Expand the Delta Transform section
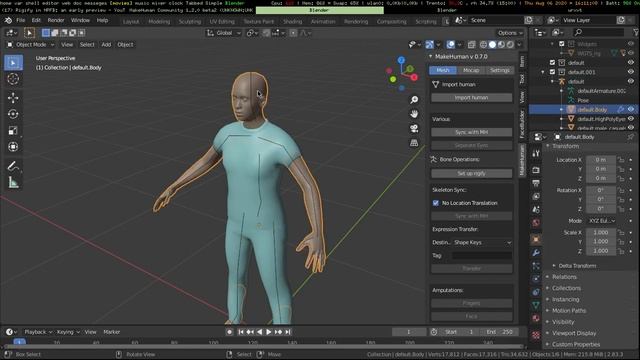Screen dimensions: 640x360 coord(577,266)
